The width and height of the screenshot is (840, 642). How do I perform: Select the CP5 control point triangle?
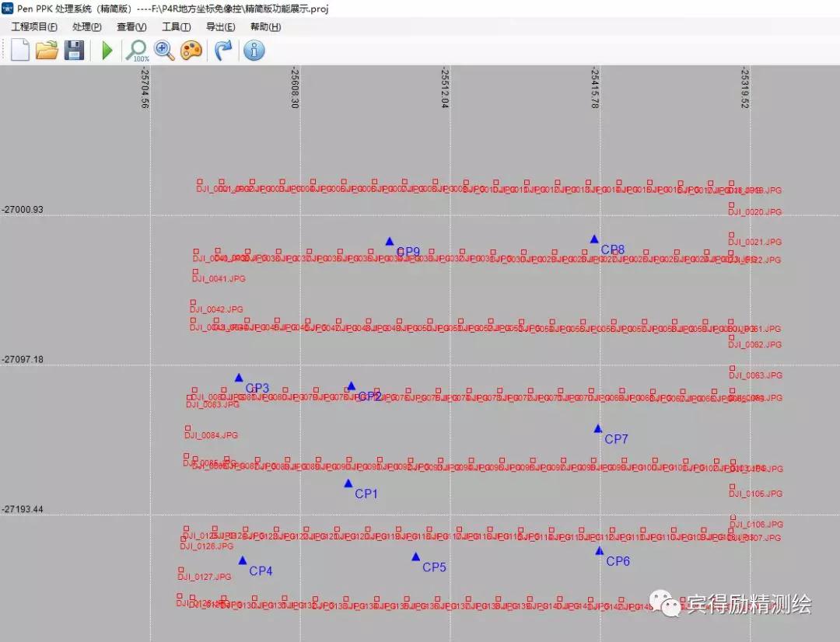(416, 557)
